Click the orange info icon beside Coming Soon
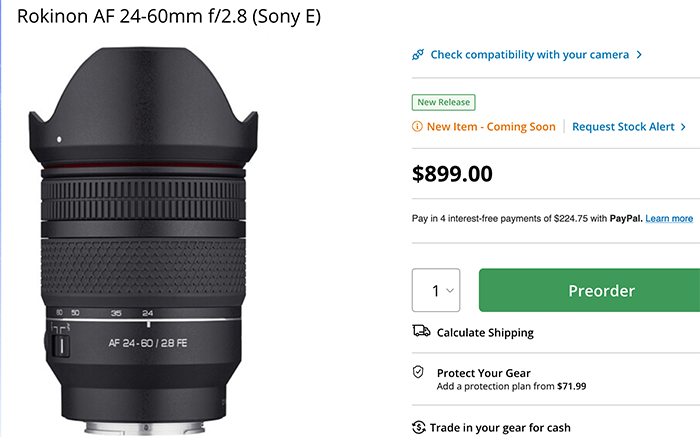The image size is (700, 437). pos(417,127)
